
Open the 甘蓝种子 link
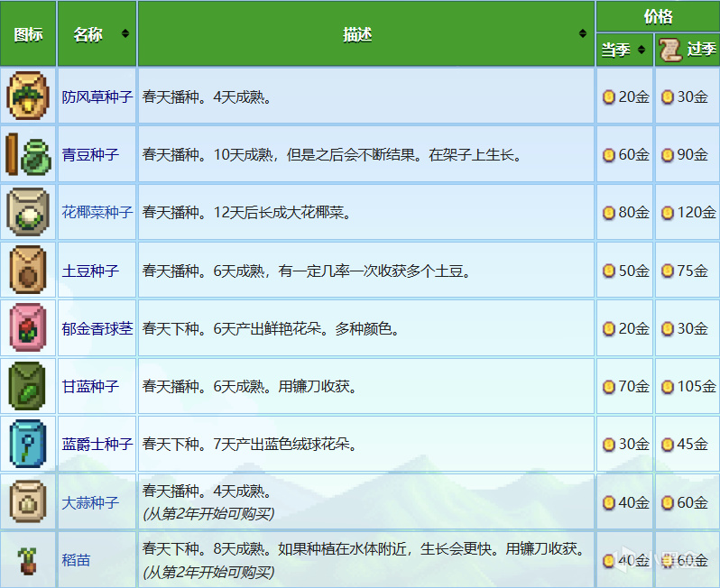[x=90, y=387]
